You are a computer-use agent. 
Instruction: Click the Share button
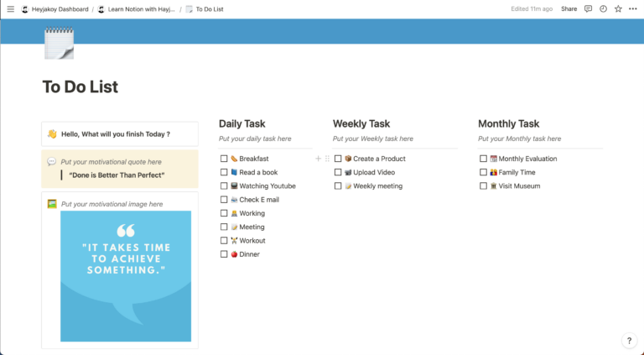tap(569, 8)
